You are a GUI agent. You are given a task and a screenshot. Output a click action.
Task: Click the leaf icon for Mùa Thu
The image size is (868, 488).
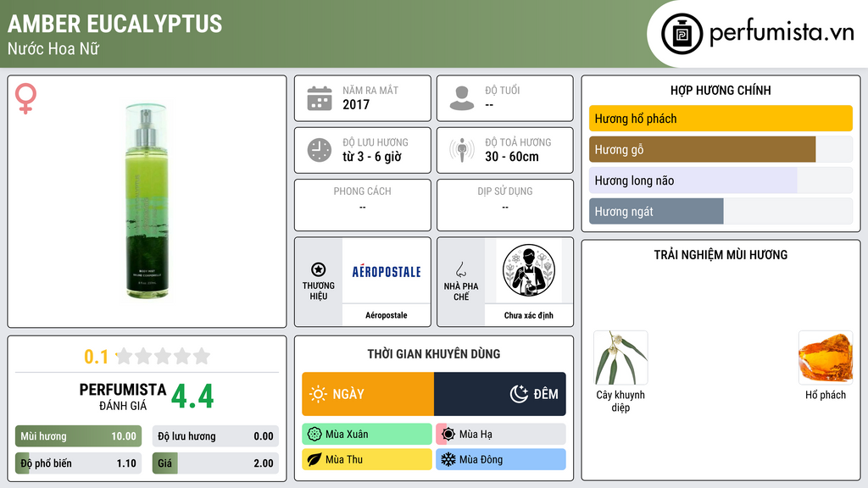314,459
